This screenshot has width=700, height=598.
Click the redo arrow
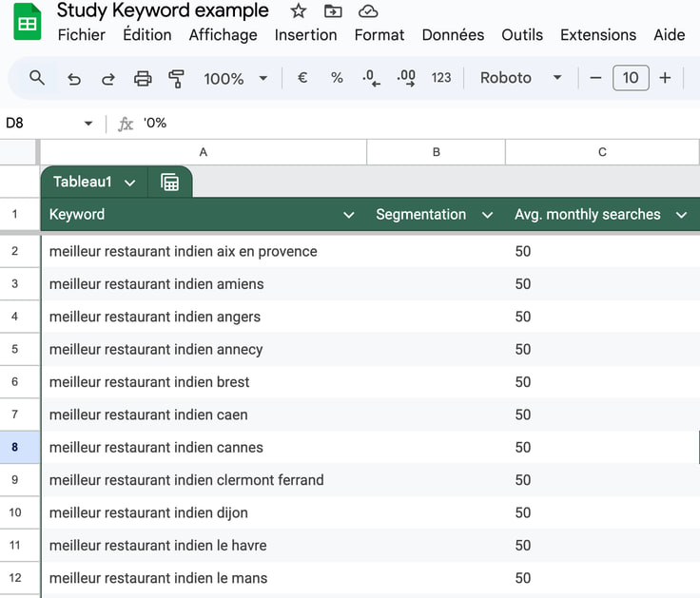[x=108, y=79]
